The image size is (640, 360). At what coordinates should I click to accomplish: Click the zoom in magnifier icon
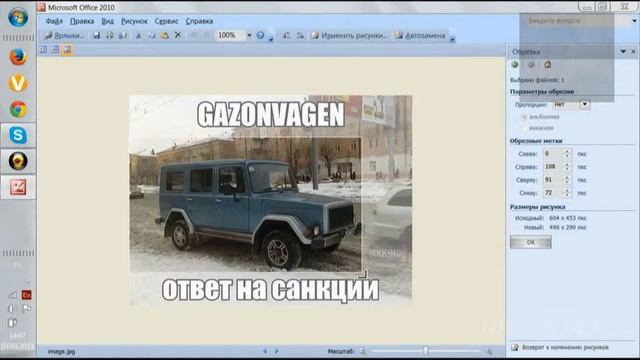pyautogui.click(x=488, y=351)
